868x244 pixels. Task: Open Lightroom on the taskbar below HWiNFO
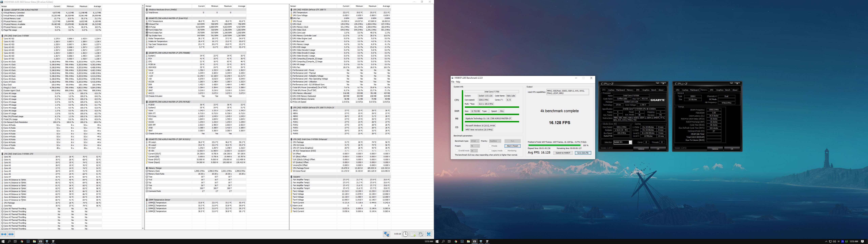click(28, 241)
